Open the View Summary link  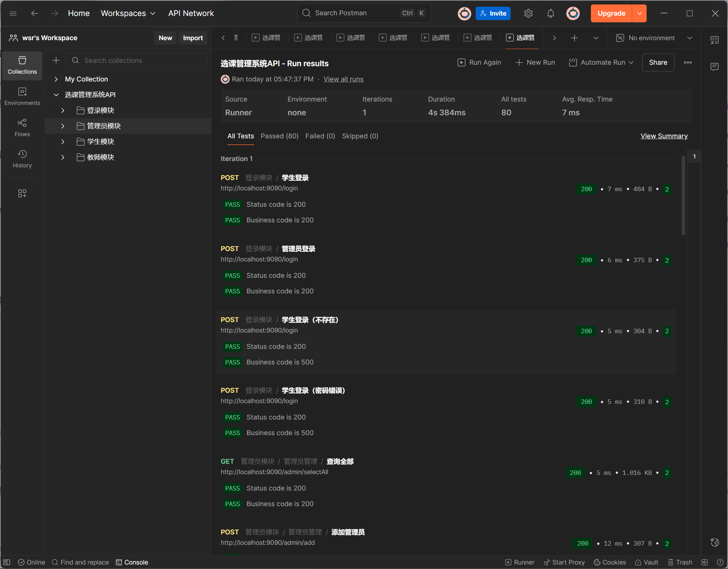click(x=664, y=136)
